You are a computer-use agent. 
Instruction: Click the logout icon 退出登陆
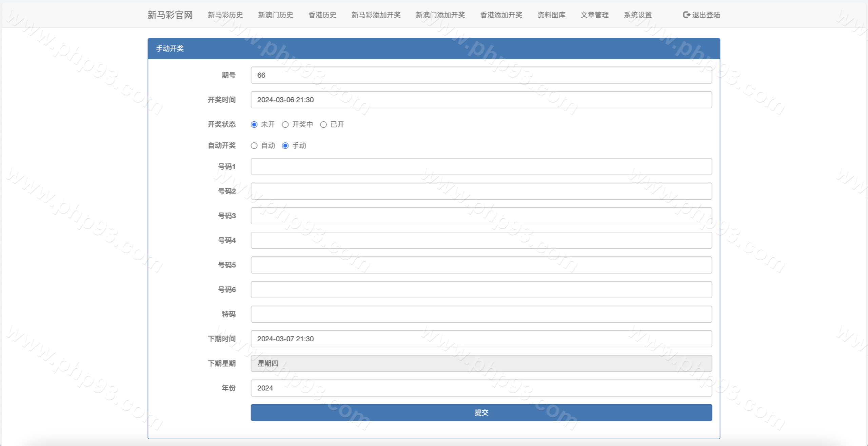click(686, 15)
